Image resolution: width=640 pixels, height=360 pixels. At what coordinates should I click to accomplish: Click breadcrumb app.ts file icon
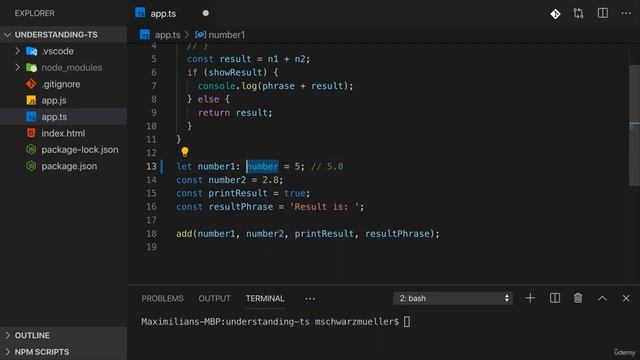[x=145, y=35]
